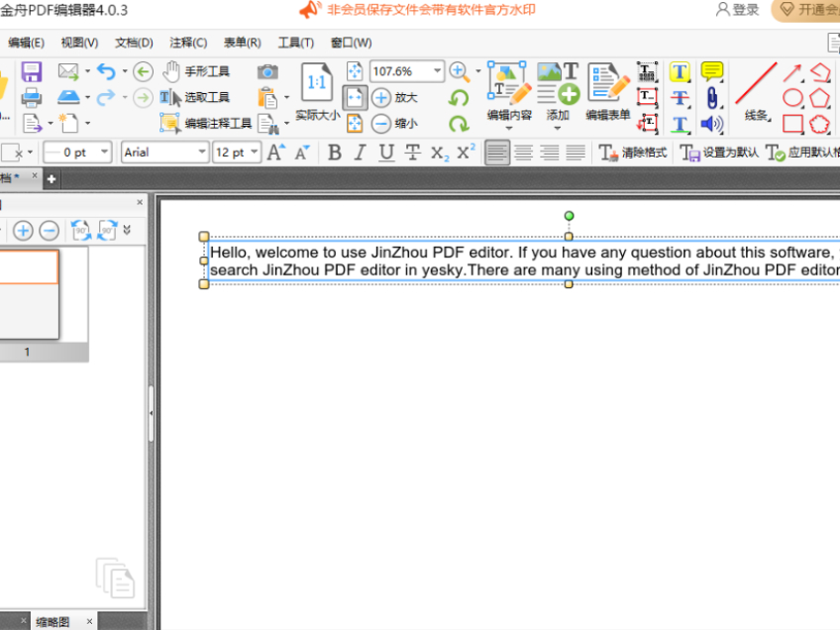The height and width of the screenshot is (630, 840).
Task: Set center text alignment
Action: (523, 153)
